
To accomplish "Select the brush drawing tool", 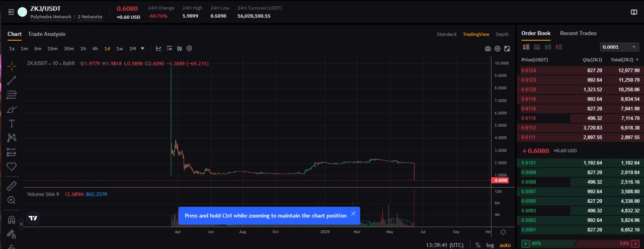I will point(12,109).
